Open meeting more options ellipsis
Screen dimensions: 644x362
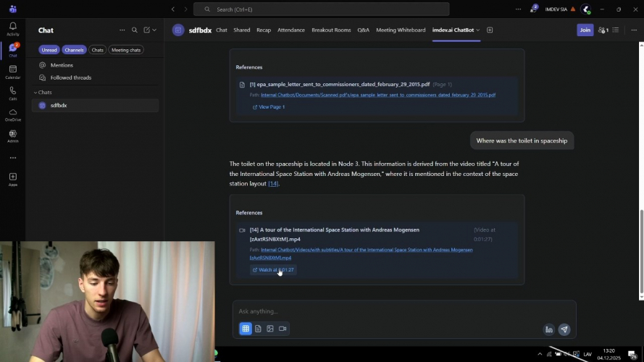pos(634,30)
